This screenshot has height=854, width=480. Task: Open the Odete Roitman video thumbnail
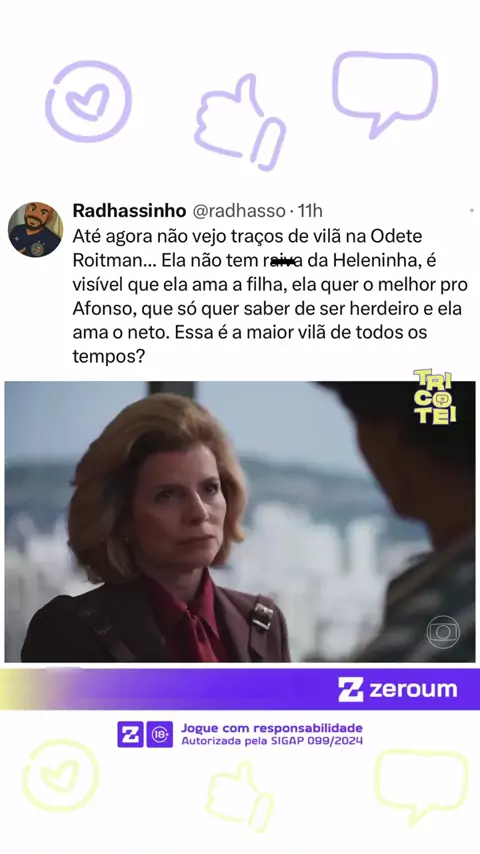[x=240, y=522]
